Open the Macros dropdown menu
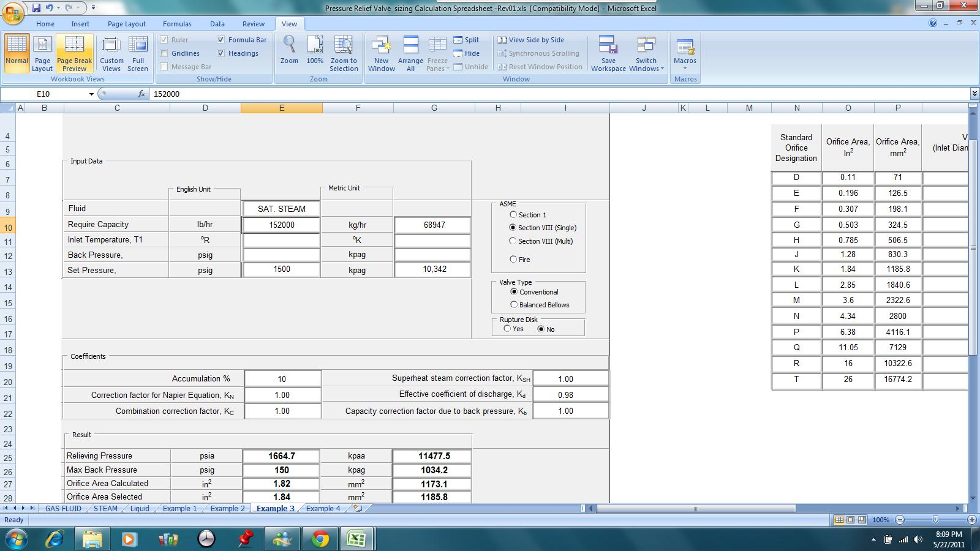The image size is (980, 551). [x=685, y=67]
